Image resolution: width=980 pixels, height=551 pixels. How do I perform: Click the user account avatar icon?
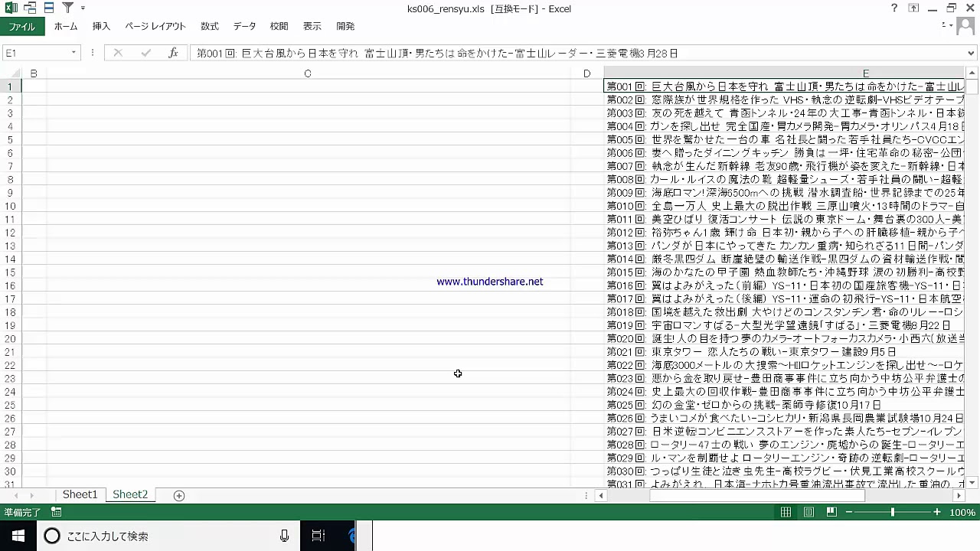pos(965,26)
